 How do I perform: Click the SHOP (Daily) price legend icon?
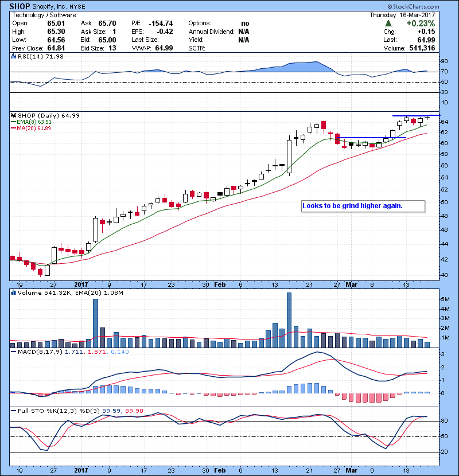[14, 115]
